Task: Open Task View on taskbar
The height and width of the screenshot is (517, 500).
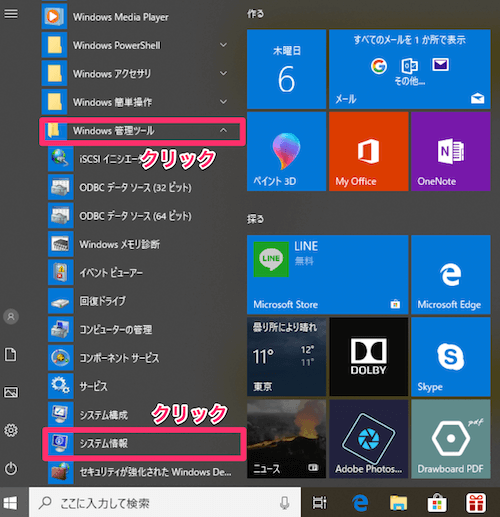Action: [319, 503]
